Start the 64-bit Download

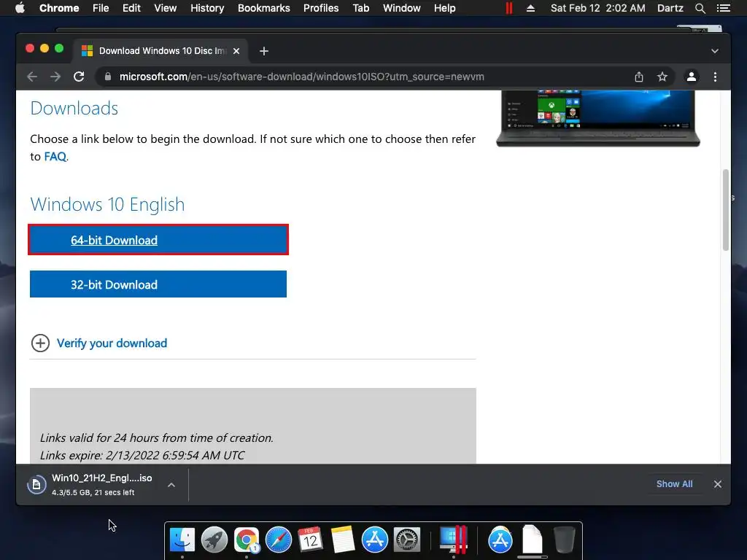(x=158, y=240)
